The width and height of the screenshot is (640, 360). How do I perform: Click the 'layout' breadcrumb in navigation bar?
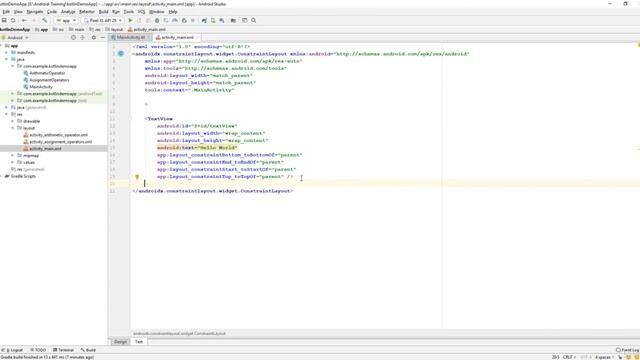[x=117, y=29]
